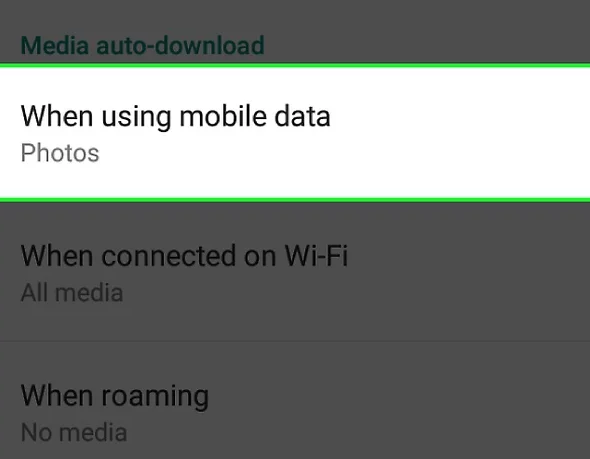Screen dimensions: 590x459
Task: Change roaming download from No media
Action: [295, 400]
